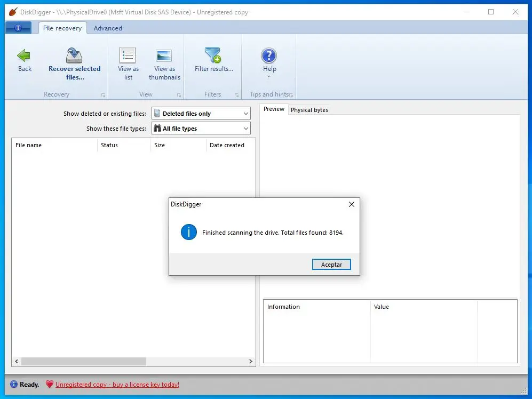532x399 pixels.
Task: Click the Help question mark icon
Action: click(x=269, y=55)
